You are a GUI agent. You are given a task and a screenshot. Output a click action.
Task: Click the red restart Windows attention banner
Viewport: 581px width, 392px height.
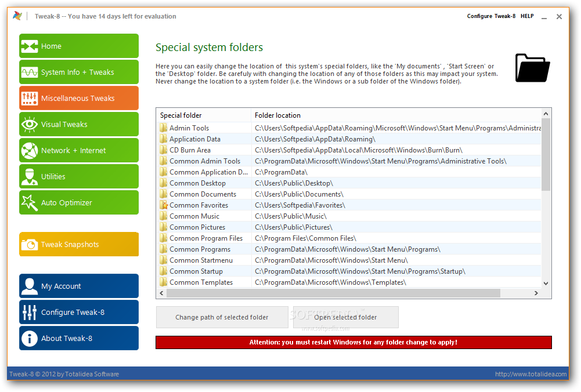click(353, 342)
